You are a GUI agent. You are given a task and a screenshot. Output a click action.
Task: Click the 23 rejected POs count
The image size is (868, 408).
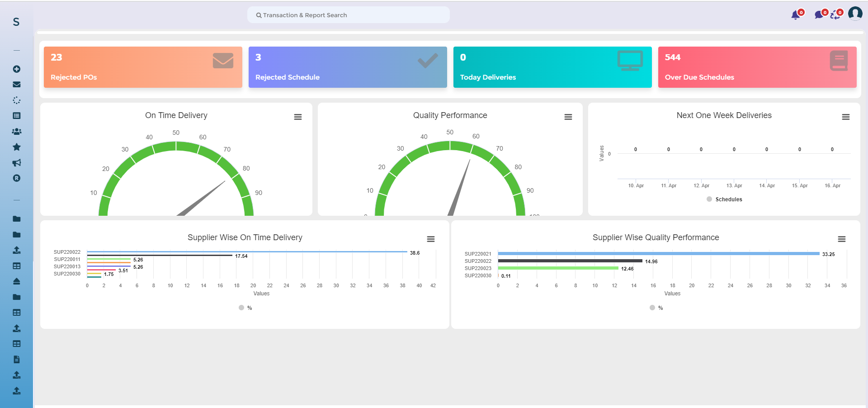(x=57, y=57)
